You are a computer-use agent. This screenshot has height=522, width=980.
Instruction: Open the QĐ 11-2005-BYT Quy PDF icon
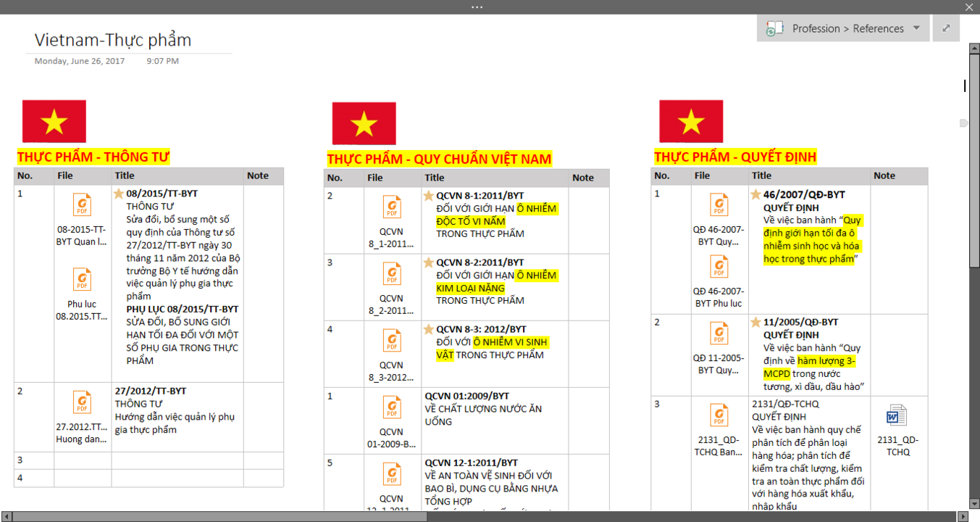pyautogui.click(x=719, y=333)
